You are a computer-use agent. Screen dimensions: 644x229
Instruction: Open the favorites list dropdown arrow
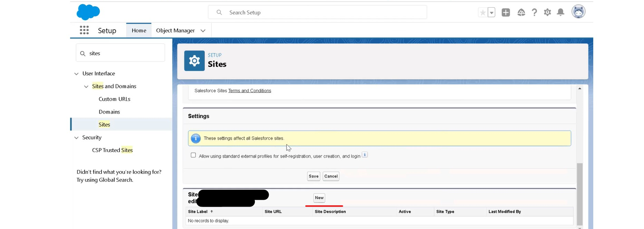pyautogui.click(x=491, y=13)
